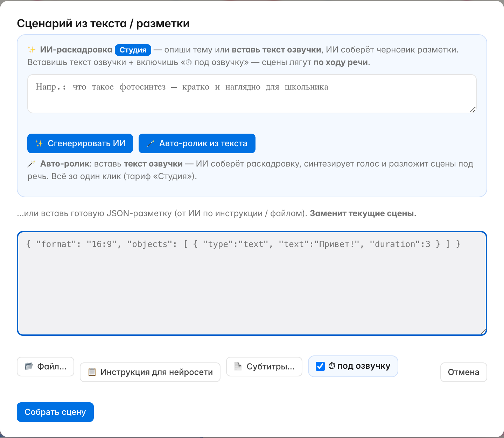Click the magic wand icon on Авто-ролик из текста
Screen dimensions: 504x438
pos(150,143)
